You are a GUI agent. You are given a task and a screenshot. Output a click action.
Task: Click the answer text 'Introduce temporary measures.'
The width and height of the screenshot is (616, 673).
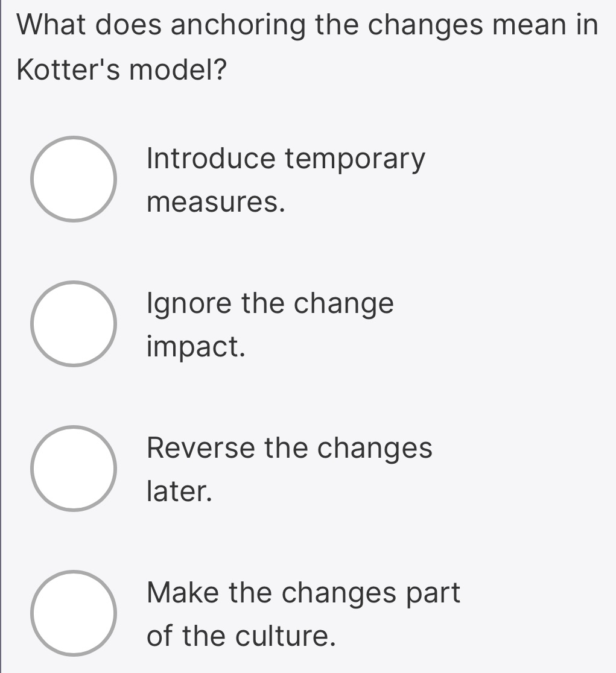point(286,179)
